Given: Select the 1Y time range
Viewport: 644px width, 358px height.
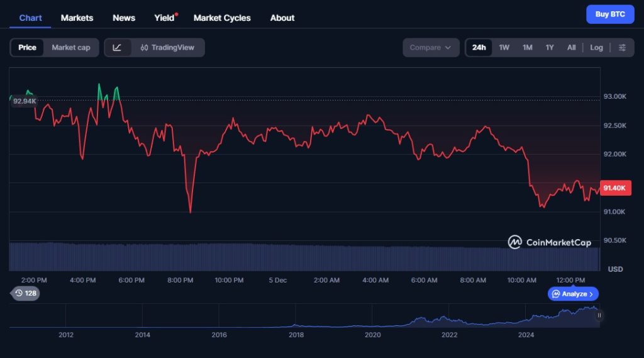Looking at the screenshot, I should [550, 48].
